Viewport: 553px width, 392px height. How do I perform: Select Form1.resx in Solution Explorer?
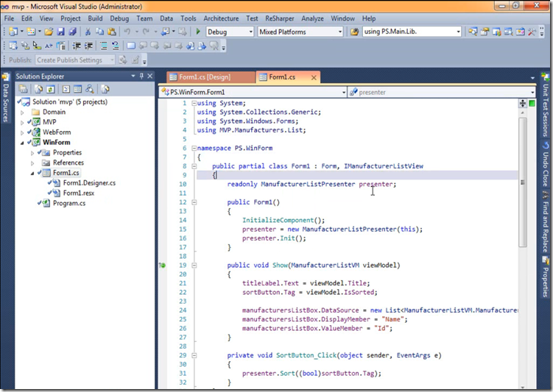[79, 193]
